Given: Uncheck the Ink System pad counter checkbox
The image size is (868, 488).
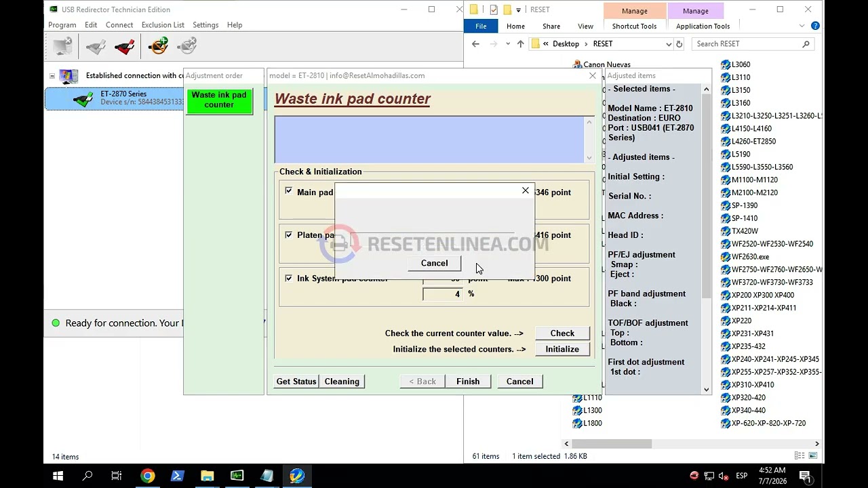Looking at the screenshot, I should point(289,278).
